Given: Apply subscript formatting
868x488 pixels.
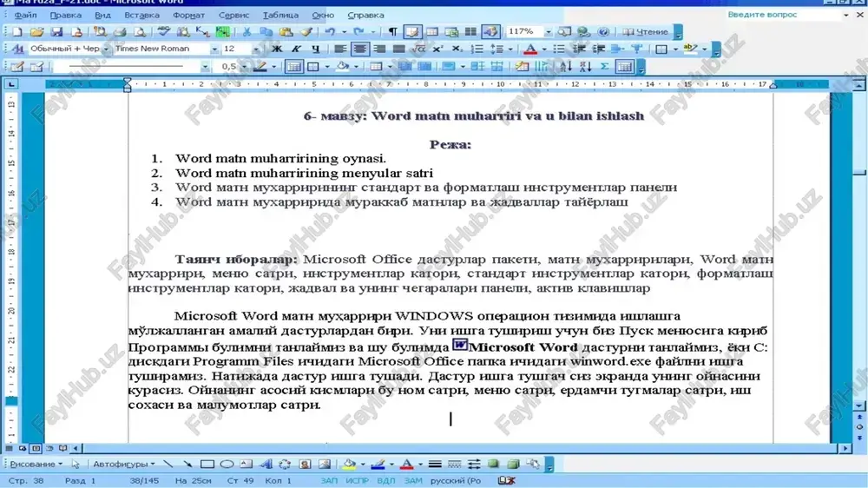Looking at the screenshot, I should point(457,49).
